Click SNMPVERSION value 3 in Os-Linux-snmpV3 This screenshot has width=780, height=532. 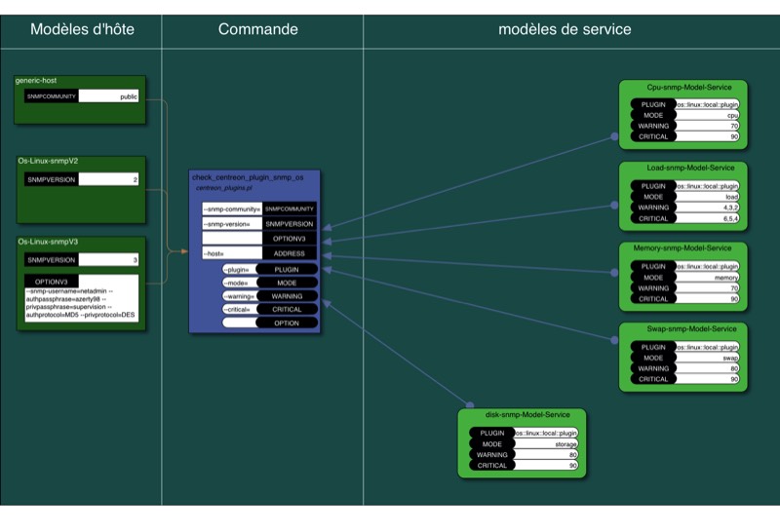tap(109, 260)
